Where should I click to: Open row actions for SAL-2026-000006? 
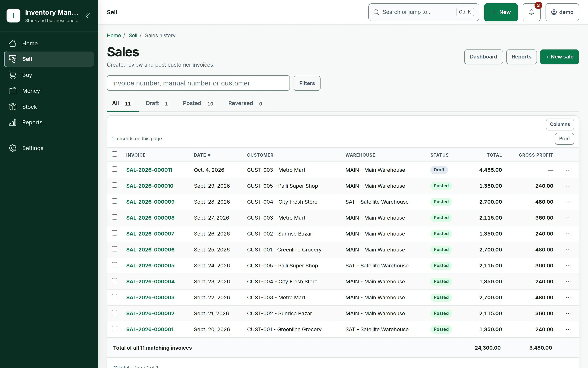tap(568, 250)
